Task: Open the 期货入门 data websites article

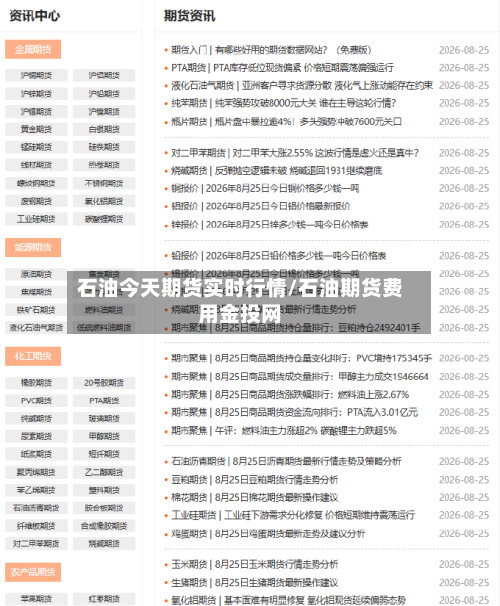Action: pos(271,50)
